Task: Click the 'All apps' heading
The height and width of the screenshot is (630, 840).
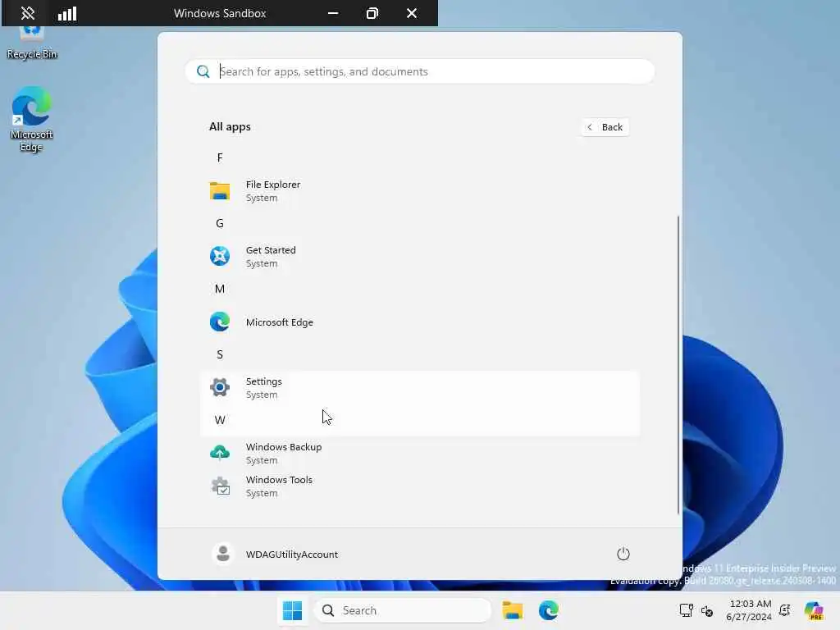Action: [230, 126]
